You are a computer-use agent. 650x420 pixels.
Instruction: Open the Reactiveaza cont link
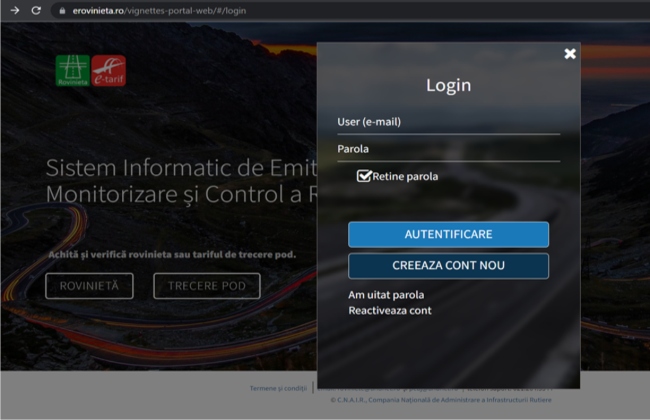pyautogui.click(x=389, y=311)
